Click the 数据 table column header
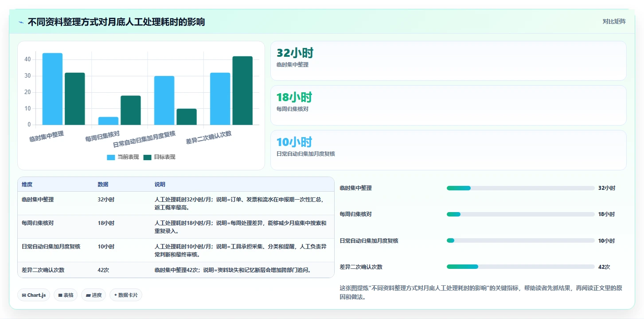 [x=103, y=185]
